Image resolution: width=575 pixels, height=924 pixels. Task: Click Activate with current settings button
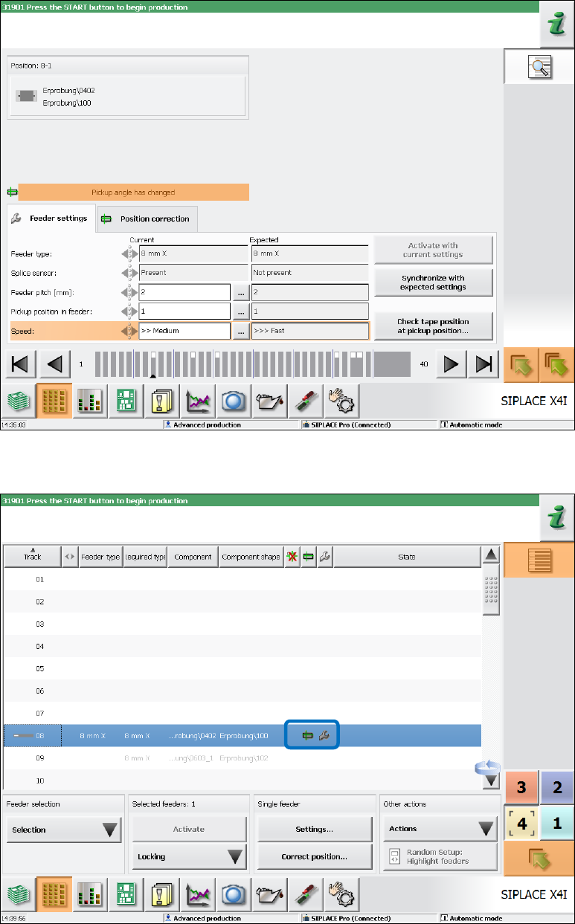click(433, 250)
